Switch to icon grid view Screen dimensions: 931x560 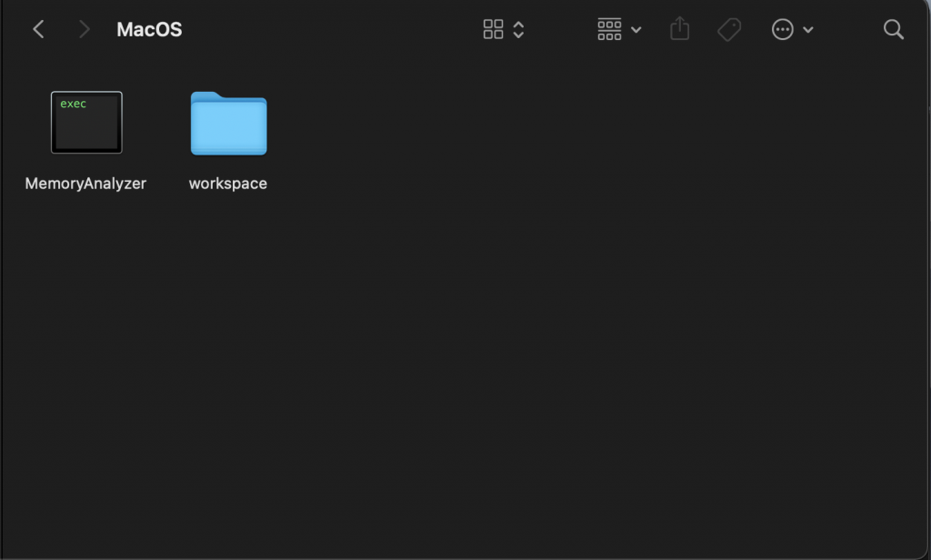click(493, 29)
